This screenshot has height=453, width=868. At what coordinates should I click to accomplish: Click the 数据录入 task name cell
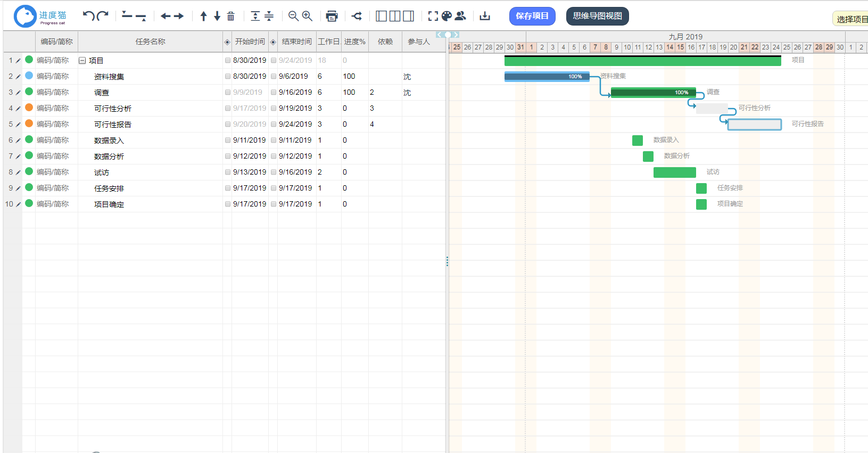(x=151, y=141)
